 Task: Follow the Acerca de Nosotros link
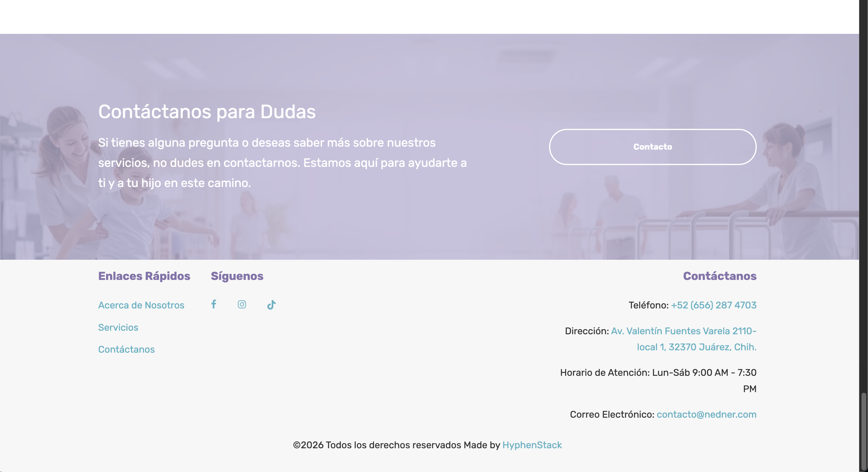(141, 305)
